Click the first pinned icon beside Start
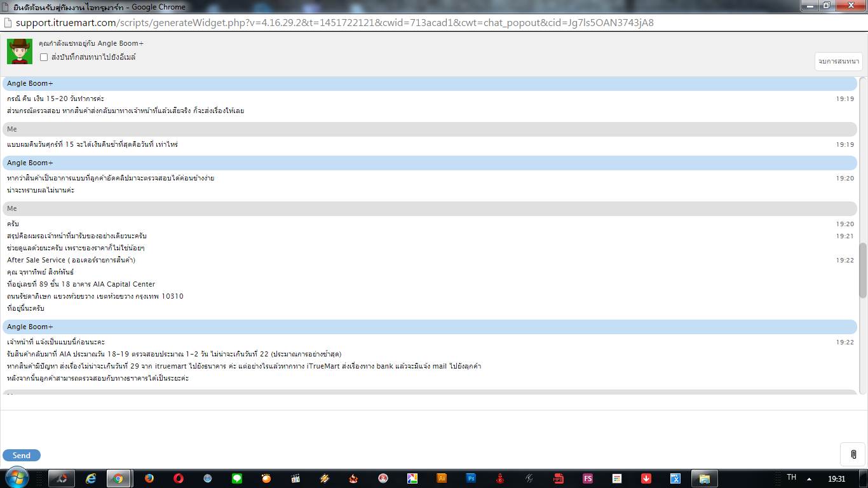The width and height of the screenshot is (868, 488). [x=62, y=478]
